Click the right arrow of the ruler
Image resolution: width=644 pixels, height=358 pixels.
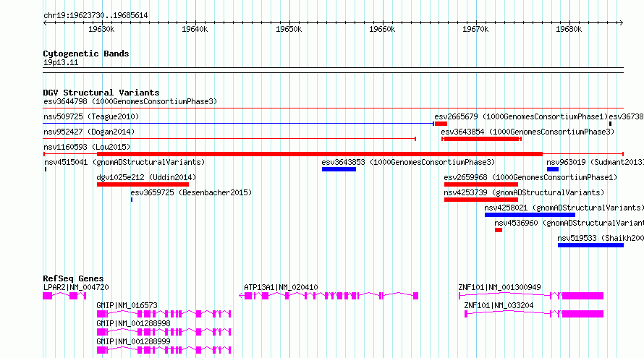click(x=621, y=22)
